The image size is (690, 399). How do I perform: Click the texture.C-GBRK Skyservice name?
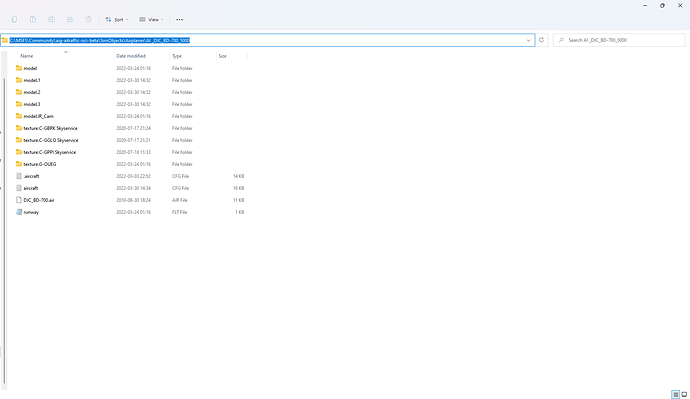coord(50,128)
